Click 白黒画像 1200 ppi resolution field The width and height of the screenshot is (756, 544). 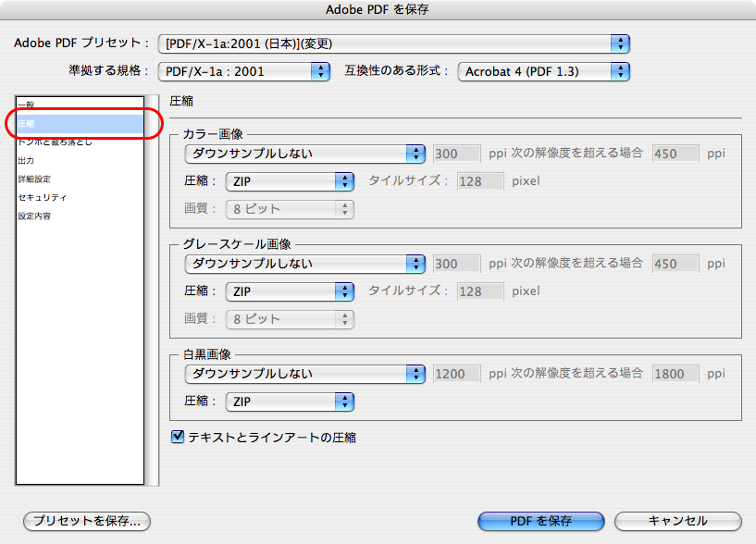click(x=456, y=374)
